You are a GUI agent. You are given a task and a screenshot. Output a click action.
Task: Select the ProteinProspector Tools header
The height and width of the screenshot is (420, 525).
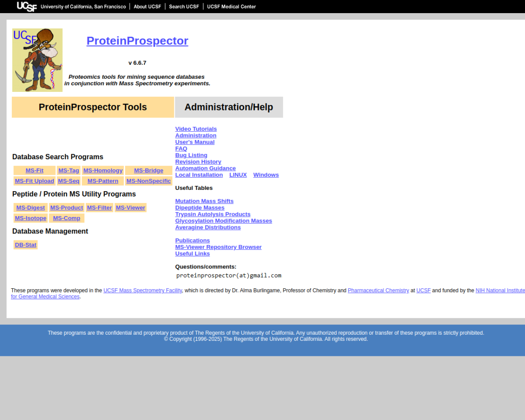coord(93,107)
